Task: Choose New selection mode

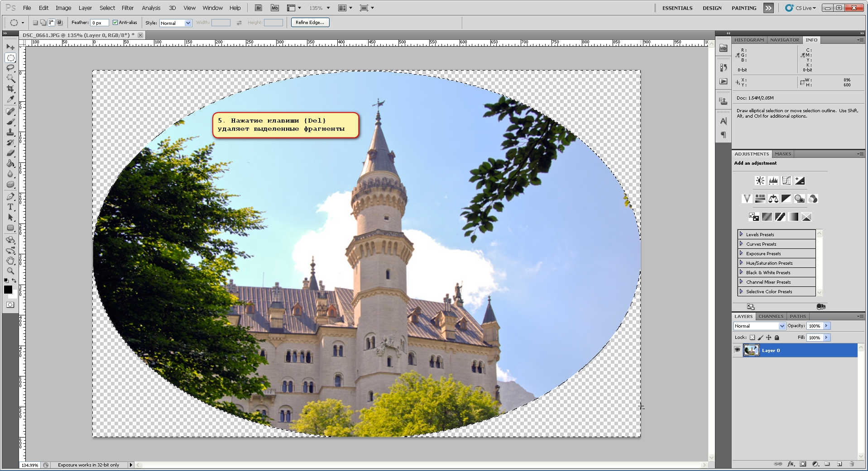Action: tap(35, 23)
